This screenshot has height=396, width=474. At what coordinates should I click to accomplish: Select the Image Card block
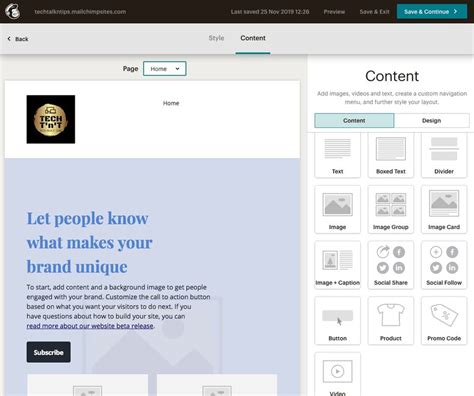444,209
